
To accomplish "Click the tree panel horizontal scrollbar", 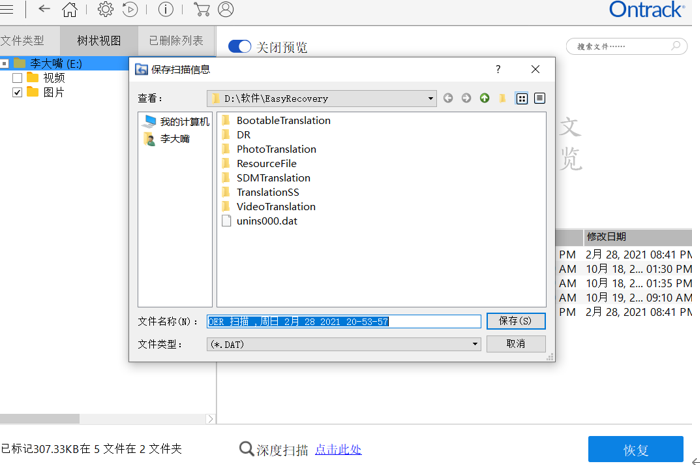I will pyautogui.click(x=39, y=419).
